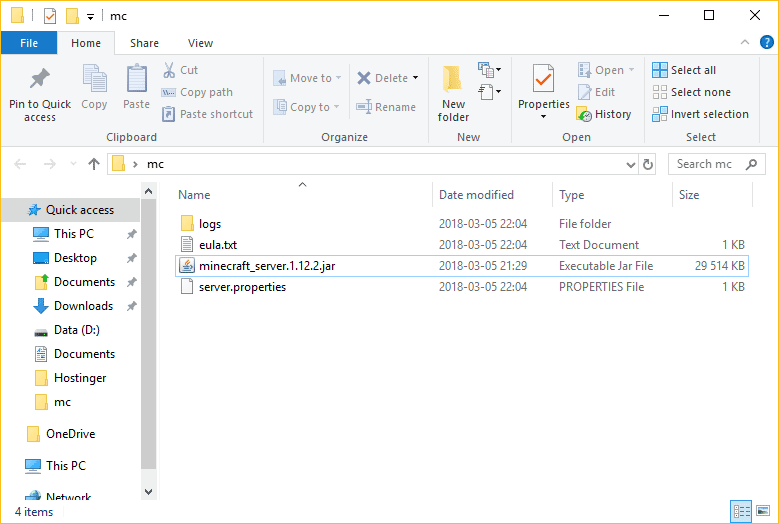
Task: Select minecraft_server.1.12.2.jar file
Action: (462, 266)
